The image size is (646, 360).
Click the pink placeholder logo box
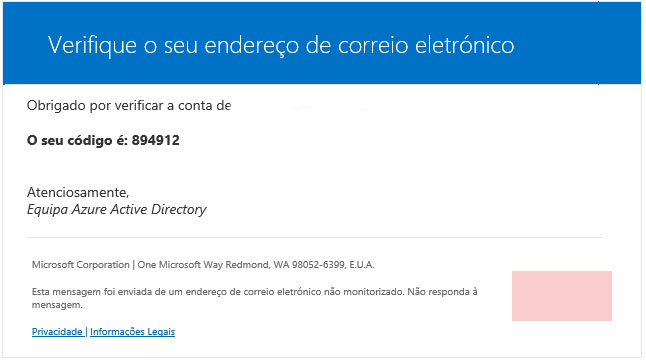562,296
